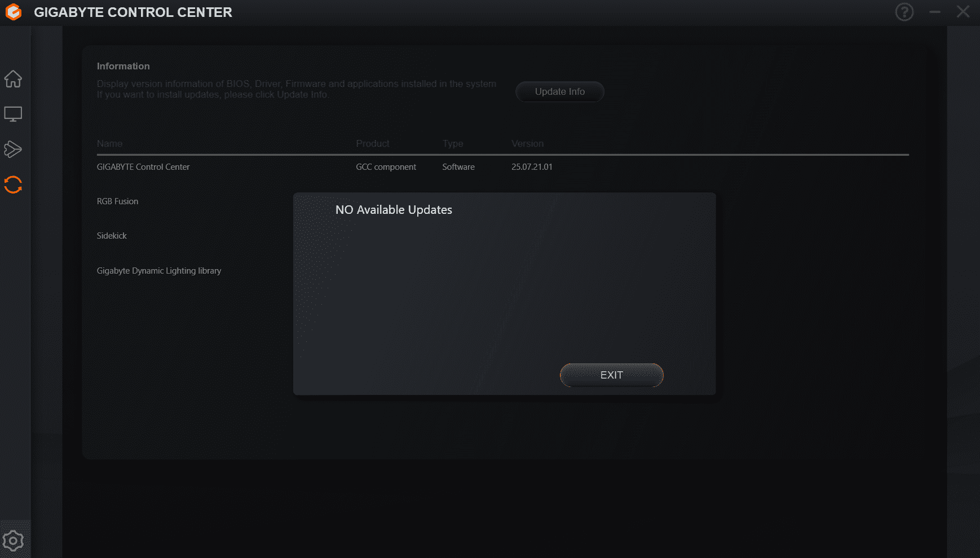Open the settings gear icon
This screenshot has width=980, height=558.
click(13, 541)
